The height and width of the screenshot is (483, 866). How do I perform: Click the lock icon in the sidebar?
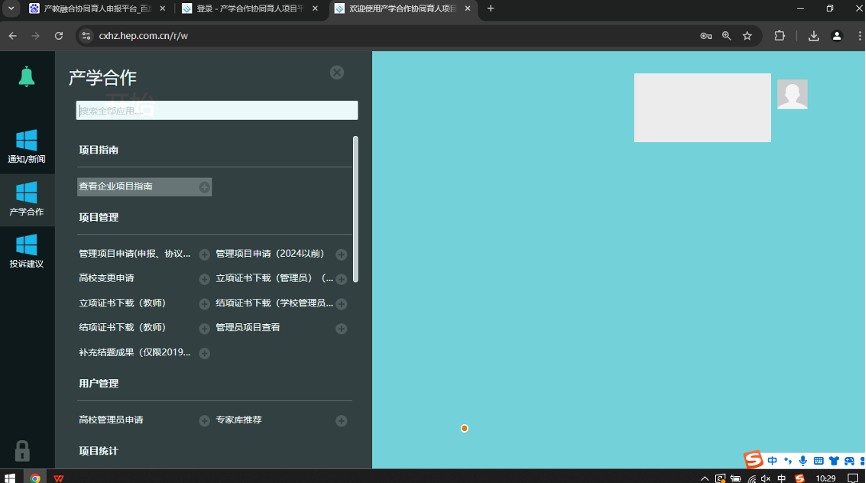coord(22,451)
